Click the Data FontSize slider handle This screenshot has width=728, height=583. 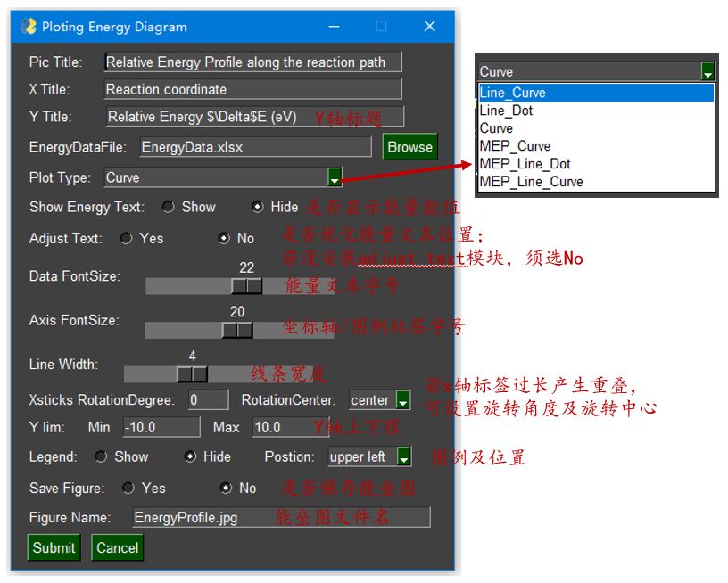pos(247,285)
